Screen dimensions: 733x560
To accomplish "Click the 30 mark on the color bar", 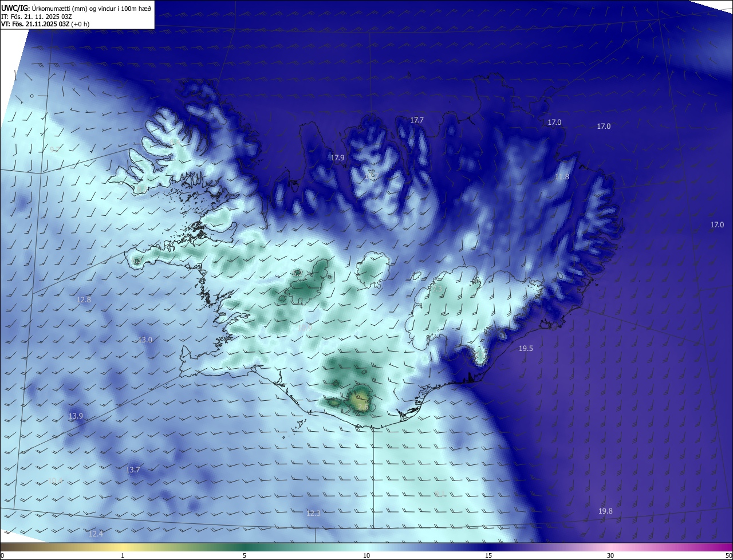I will point(610,555).
